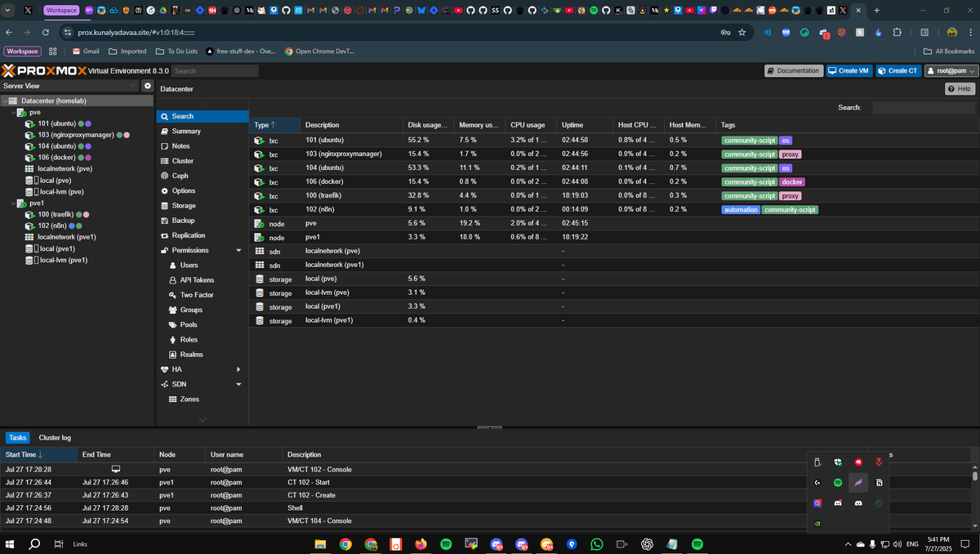This screenshot has width=980, height=554.
Task: Open Zones under SDN
Action: click(x=203, y=399)
